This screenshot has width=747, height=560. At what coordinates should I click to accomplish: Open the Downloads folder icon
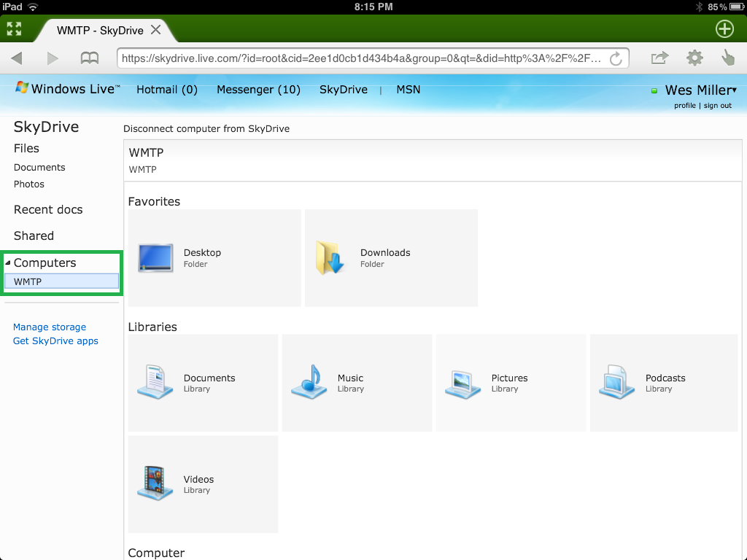pyautogui.click(x=329, y=257)
